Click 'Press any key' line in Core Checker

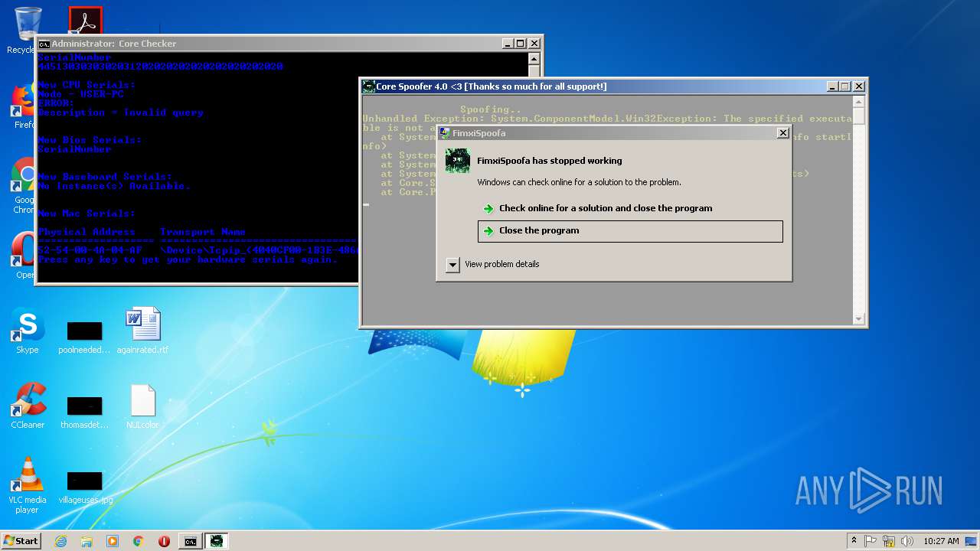pos(188,259)
